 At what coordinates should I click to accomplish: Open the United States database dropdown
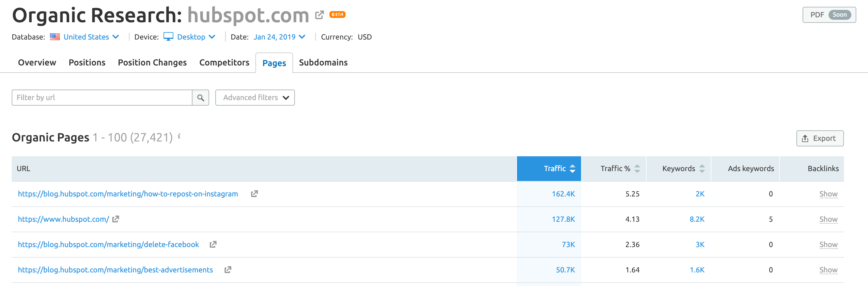91,37
